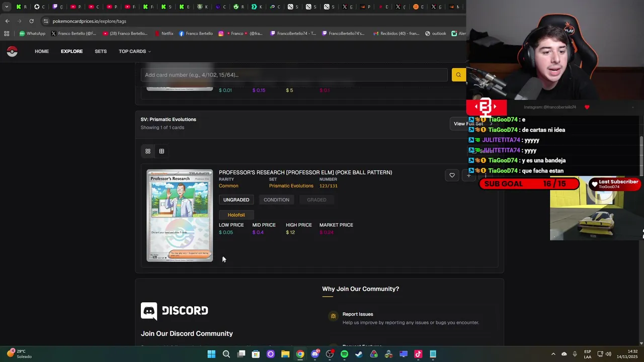The image size is (644, 362).
Task: Open Spotify from the taskbar
Action: 344,354
